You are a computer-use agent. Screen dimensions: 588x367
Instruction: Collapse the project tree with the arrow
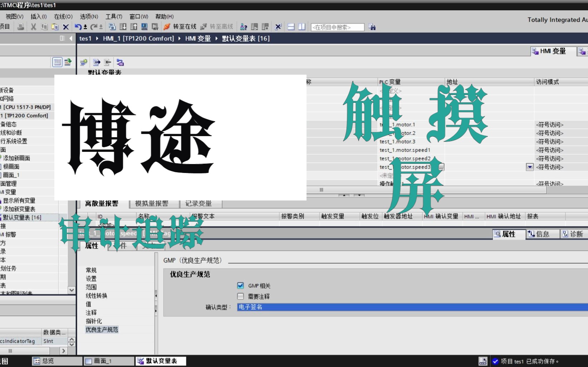pyautogui.click(x=71, y=38)
